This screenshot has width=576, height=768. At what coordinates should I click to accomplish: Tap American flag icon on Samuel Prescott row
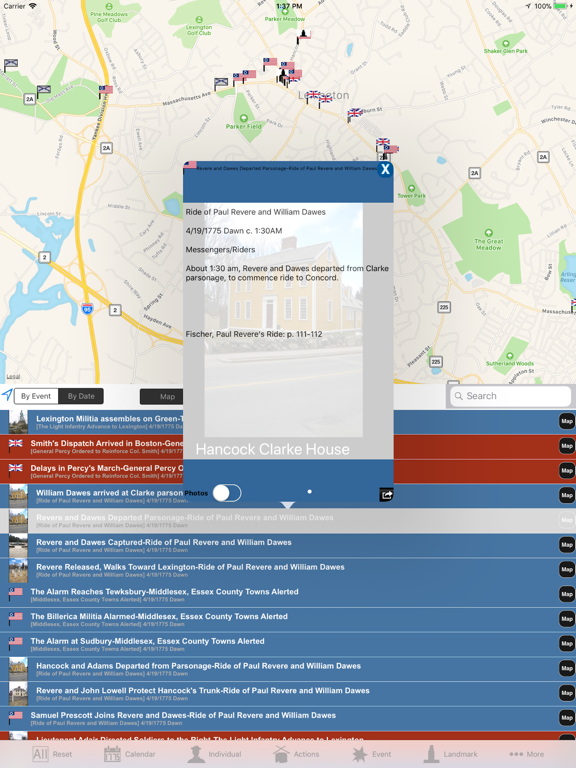16,716
